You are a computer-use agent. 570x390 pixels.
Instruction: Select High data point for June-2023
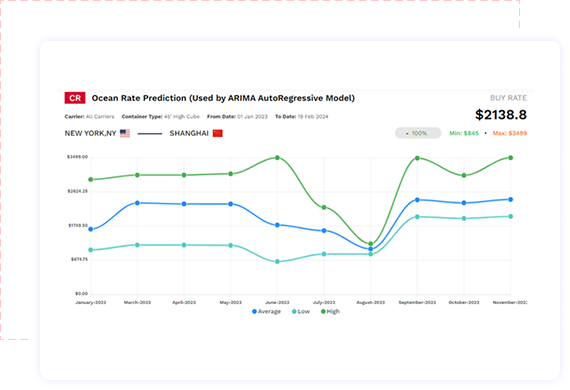click(x=277, y=158)
